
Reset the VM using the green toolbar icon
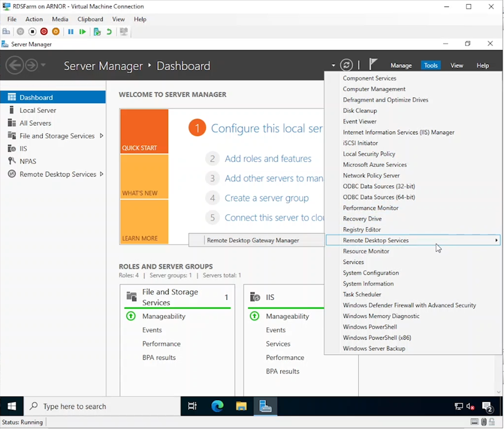pyautogui.click(x=83, y=32)
